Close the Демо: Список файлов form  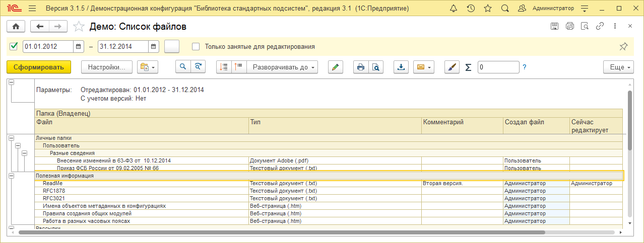[x=630, y=26]
